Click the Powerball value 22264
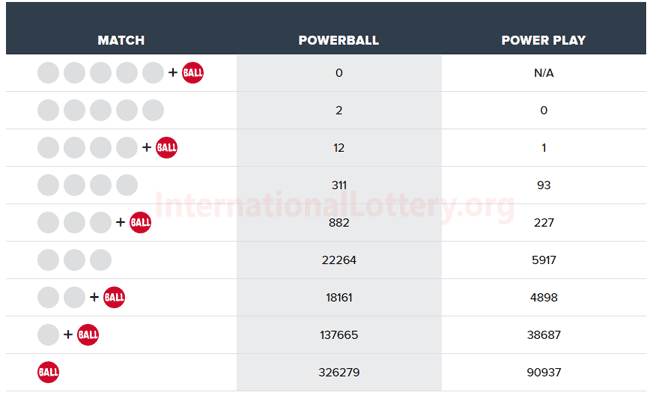This screenshot has height=394, width=650. point(339,260)
